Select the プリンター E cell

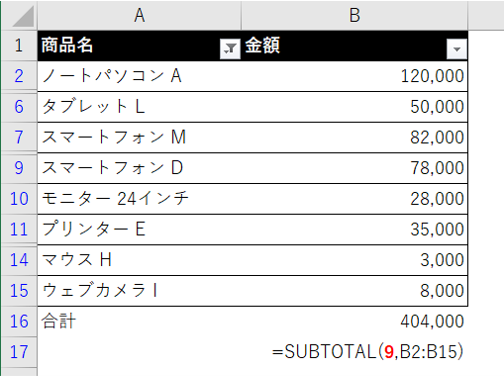pyautogui.click(x=139, y=229)
